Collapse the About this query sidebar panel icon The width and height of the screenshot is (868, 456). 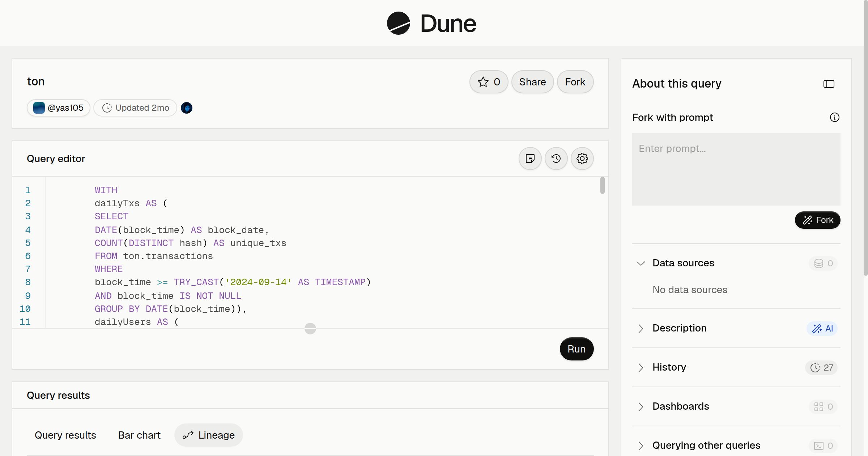click(x=829, y=84)
